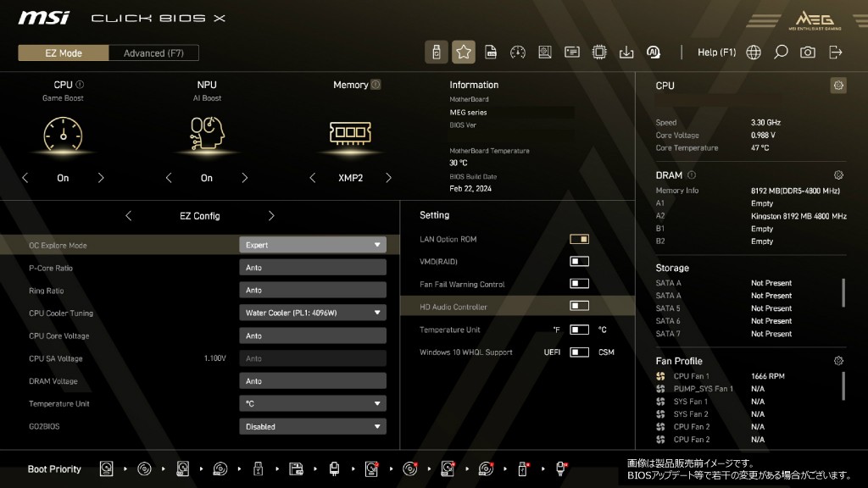Click right arrow next to XMP2

[x=388, y=178]
